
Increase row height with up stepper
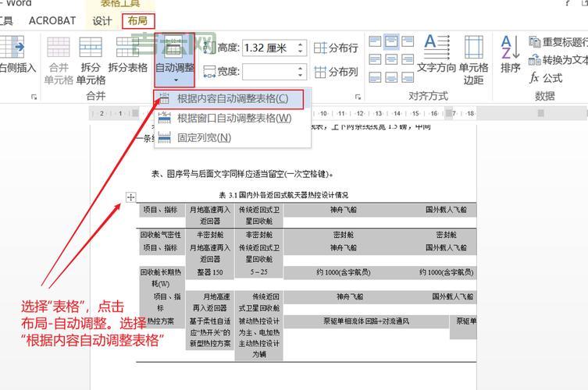[301, 44]
